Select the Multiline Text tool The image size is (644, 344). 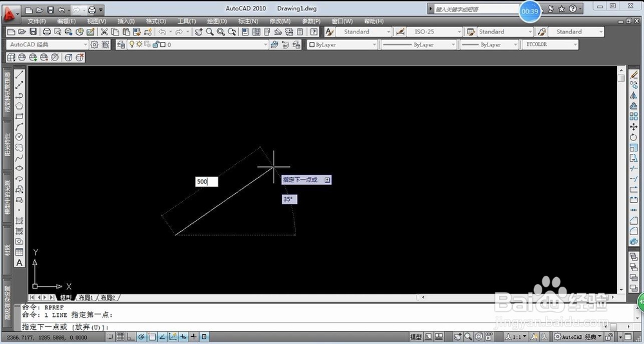(19, 263)
